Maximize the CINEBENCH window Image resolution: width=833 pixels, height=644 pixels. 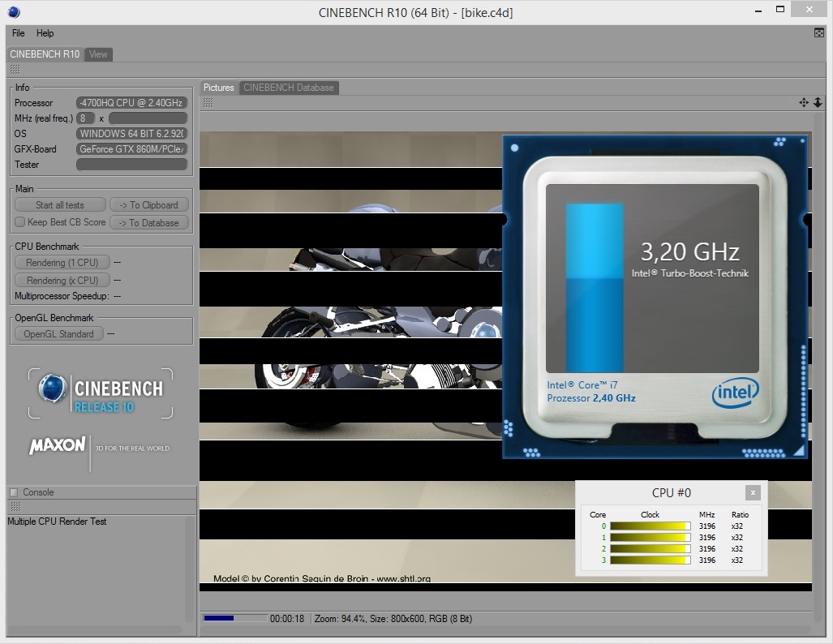pyautogui.click(x=780, y=9)
